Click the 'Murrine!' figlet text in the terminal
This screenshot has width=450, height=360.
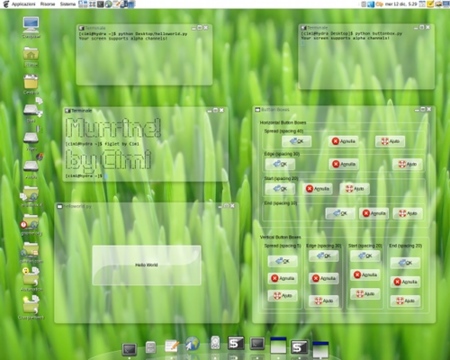pos(113,128)
